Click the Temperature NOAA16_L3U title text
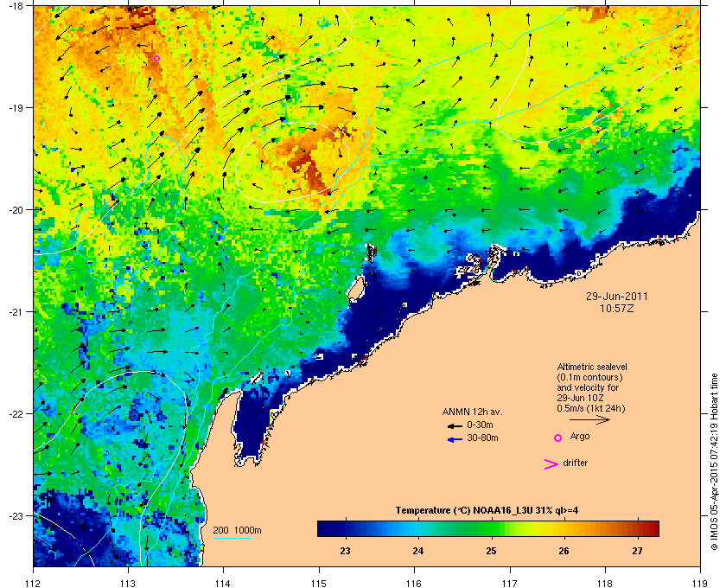Image resolution: width=726 pixels, height=588 pixels. click(x=487, y=511)
